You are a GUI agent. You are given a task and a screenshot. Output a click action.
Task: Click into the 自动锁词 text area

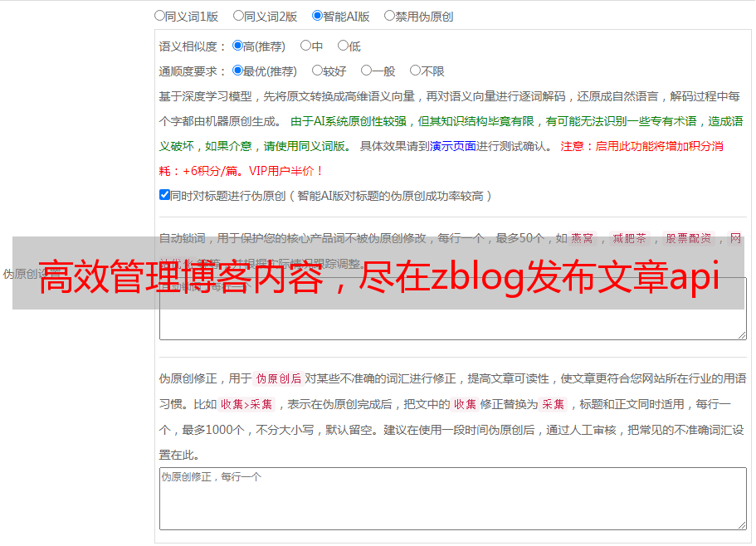(x=453, y=309)
